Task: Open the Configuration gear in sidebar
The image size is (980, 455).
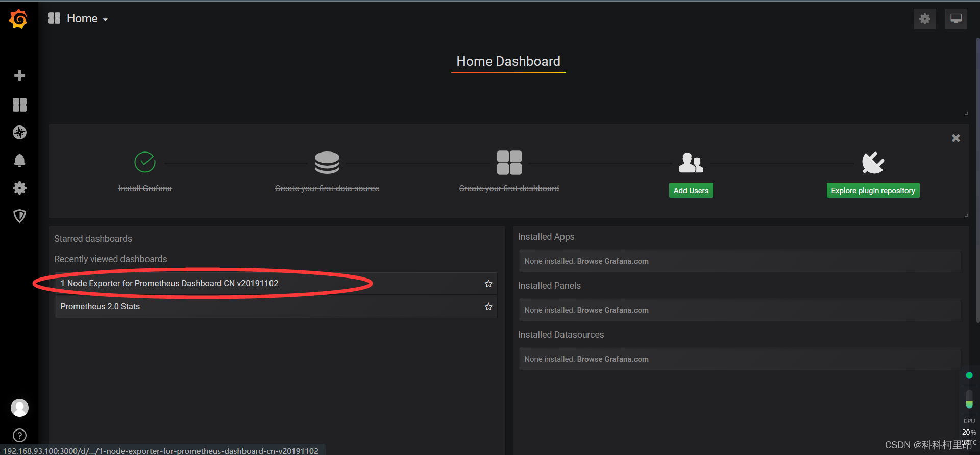Action: point(19,188)
